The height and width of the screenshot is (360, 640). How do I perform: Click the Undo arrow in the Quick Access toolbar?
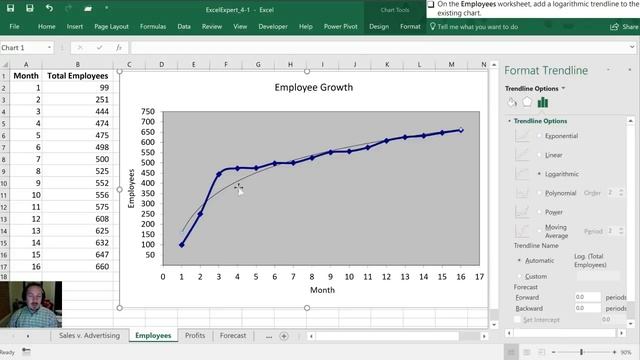49,8
